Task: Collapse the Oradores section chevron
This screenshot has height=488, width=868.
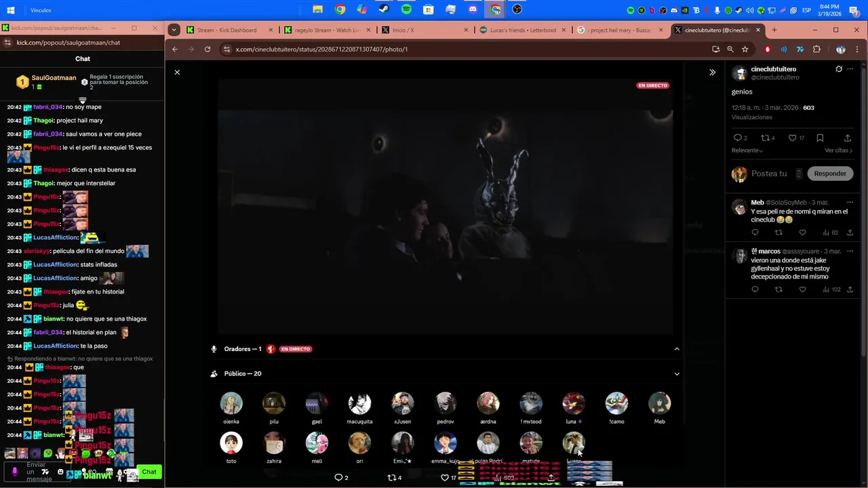Action: [x=677, y=349]
